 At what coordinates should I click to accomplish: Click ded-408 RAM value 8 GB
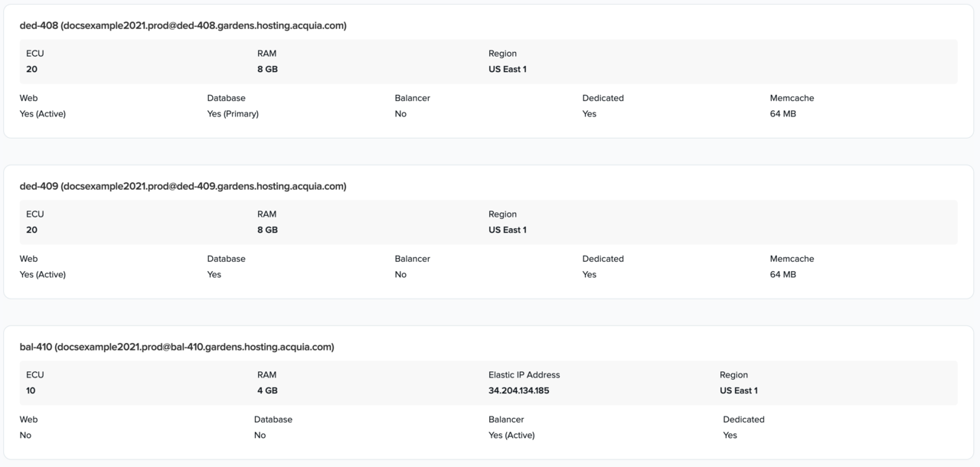[267, 69]
